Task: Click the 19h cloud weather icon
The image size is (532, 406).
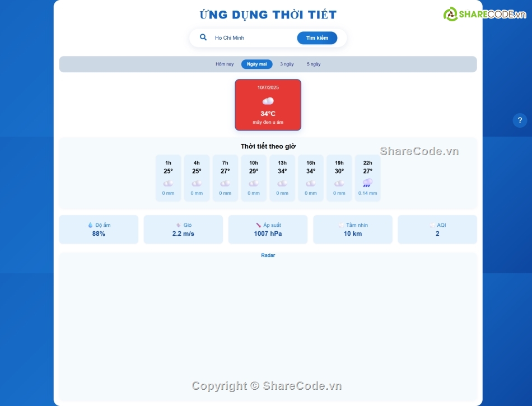Action: pyautogui.click(x=339, y=184)
